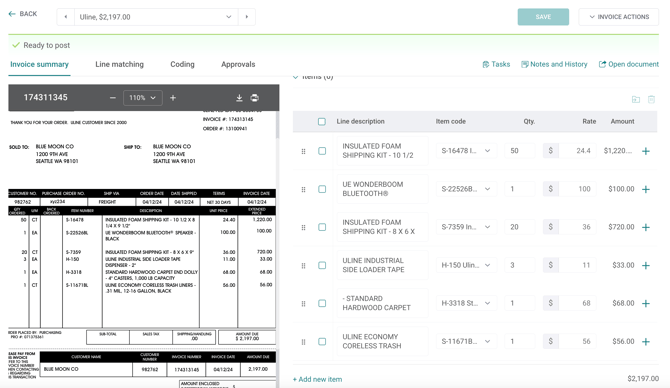Open Tasks panel
Image resolution: width=670 pixels, height=388 pixels.
click(496, 64)
